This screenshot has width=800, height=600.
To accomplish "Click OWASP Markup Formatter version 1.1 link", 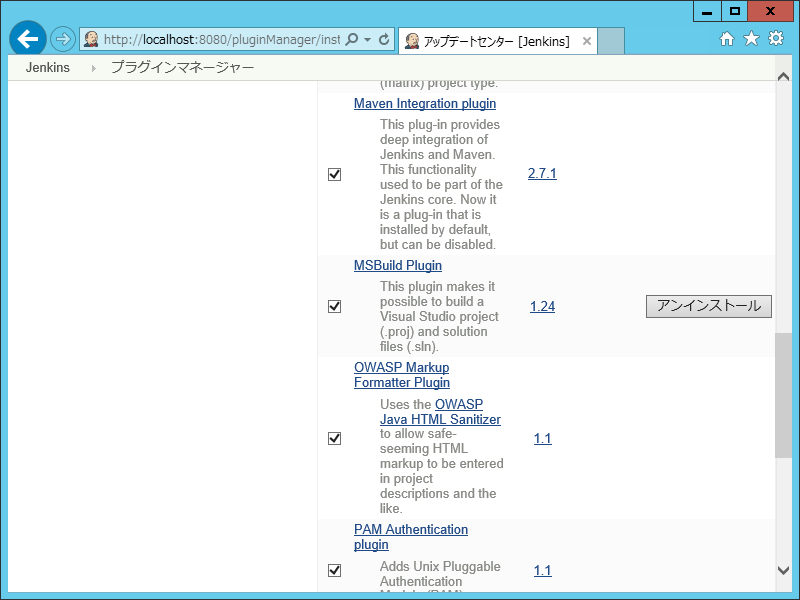I will 542,438.
